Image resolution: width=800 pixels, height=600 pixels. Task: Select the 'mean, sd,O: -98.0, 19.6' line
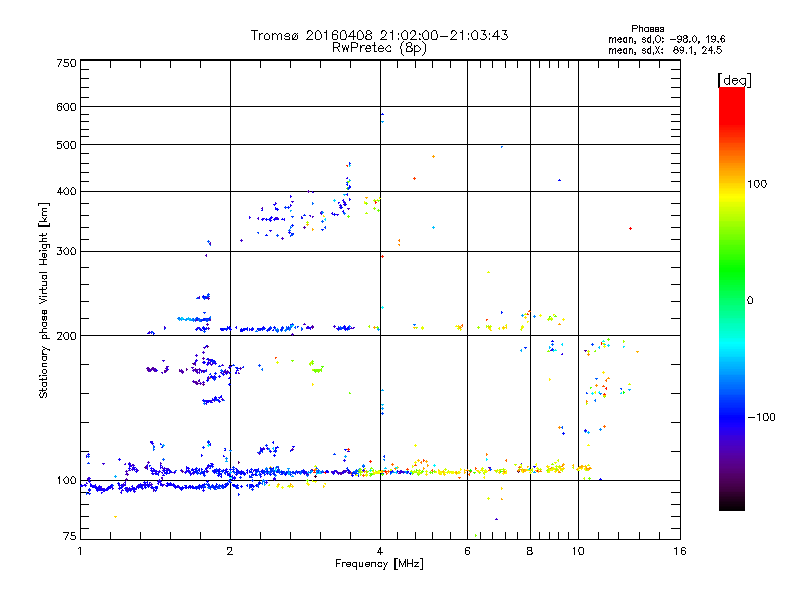(x=666, y=39)
